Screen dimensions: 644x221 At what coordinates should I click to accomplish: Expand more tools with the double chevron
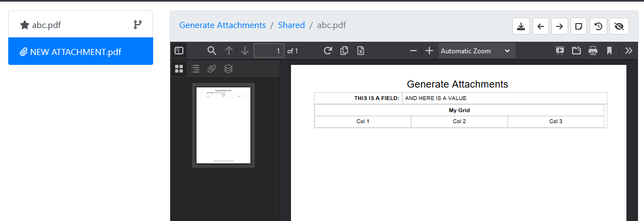(x=629, y=51)
